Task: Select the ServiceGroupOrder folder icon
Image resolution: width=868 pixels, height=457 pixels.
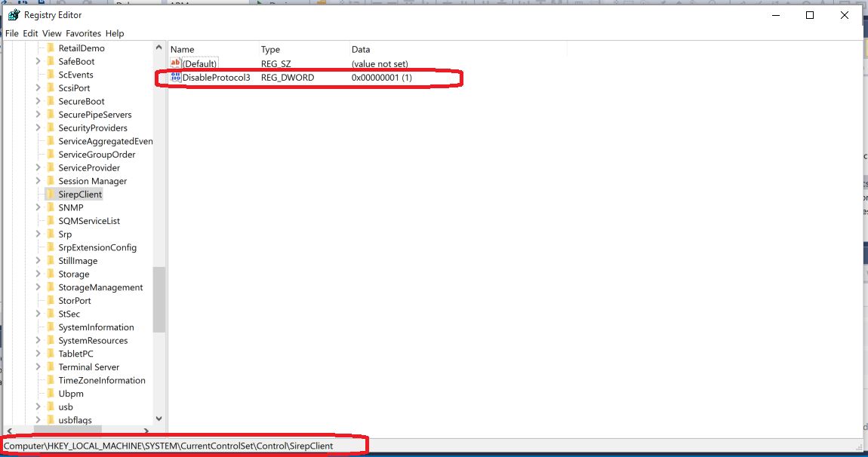Action: (x=51, y=155)
